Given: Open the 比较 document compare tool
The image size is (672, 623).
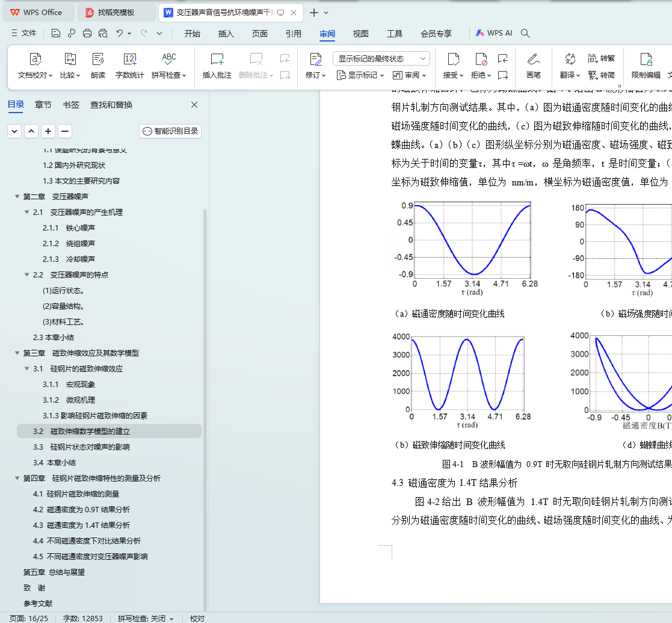Looking at the screenshot, I should tap(70, 66).
